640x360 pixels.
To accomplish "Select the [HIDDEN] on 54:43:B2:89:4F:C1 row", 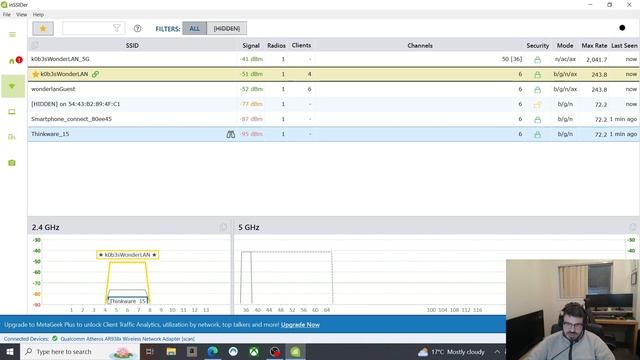I will pos(333,104).
